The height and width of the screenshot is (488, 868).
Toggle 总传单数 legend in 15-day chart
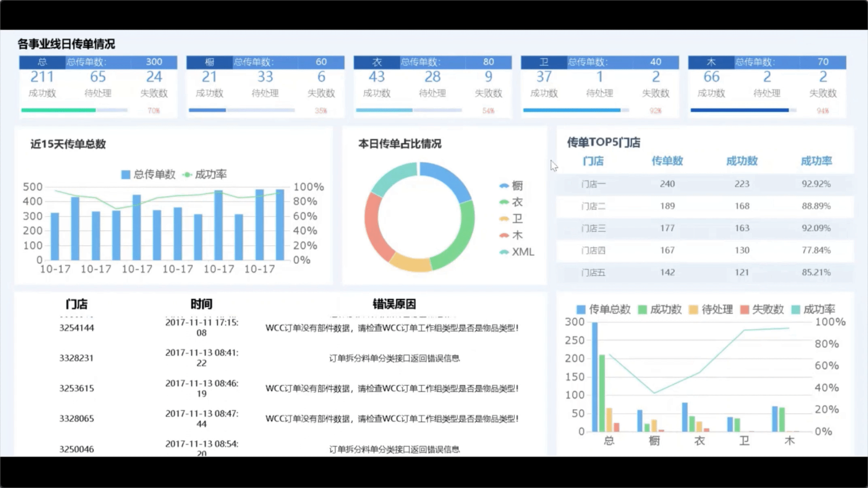[x=148, y=174]
